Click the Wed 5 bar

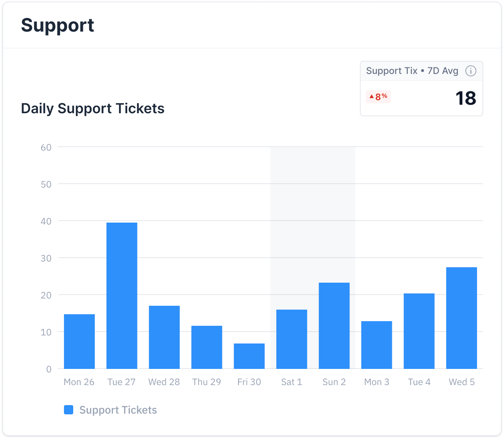tap(462, 318)
